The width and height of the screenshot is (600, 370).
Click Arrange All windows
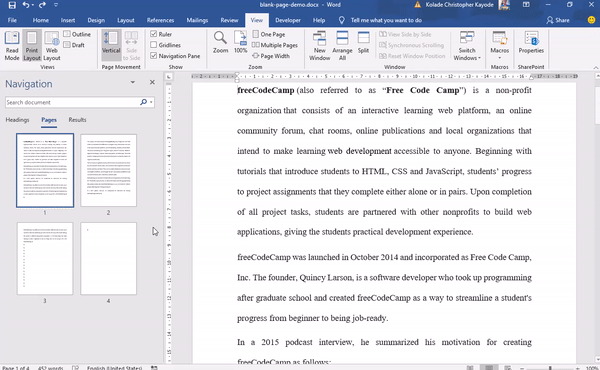[x=342, y=46]
